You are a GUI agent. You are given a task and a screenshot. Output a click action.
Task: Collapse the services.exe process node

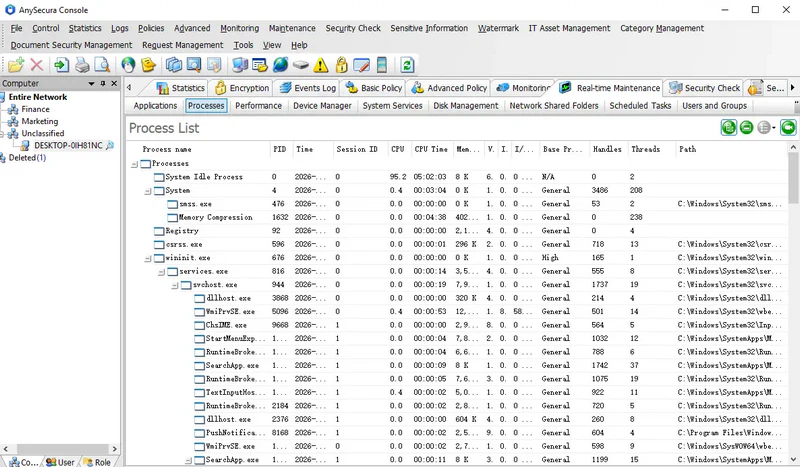tap(161, 272)
